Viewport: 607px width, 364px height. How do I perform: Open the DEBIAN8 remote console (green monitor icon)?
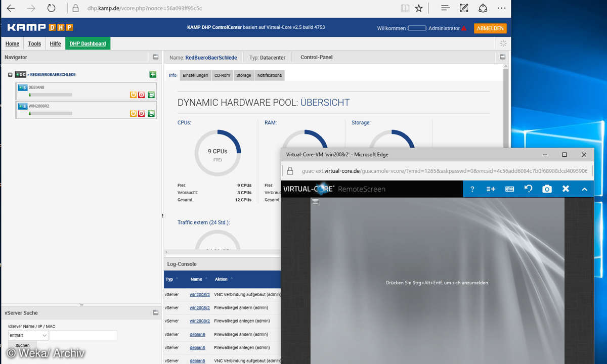tap(151, 95)
